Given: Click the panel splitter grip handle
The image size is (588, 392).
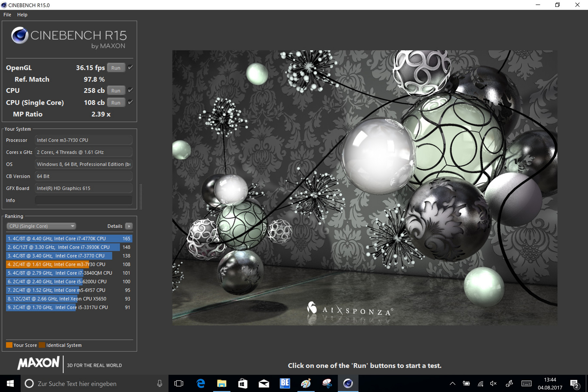Looking at the screenshot, I should tap(141, 196).
